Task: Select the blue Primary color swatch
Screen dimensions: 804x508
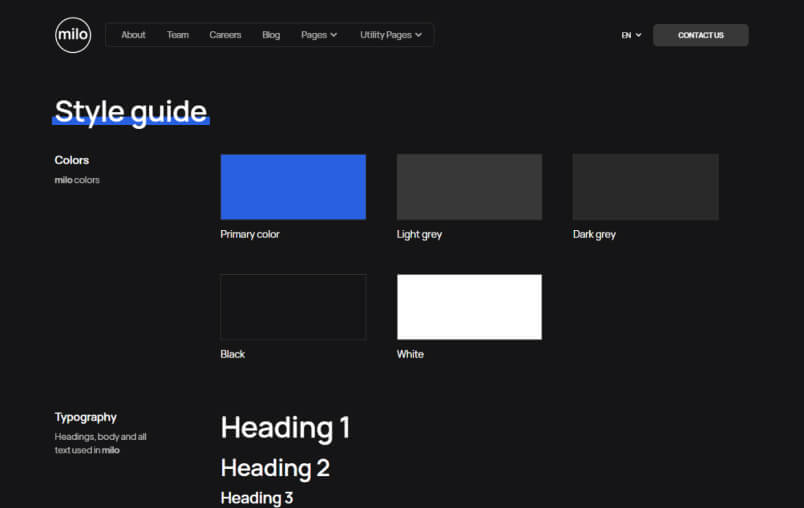Action: coord(293,187)
